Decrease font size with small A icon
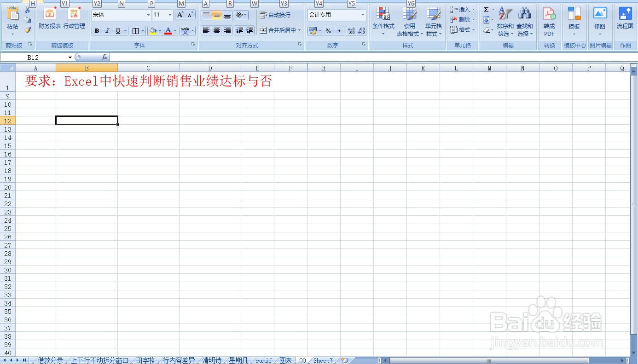The image size is (638, 364). pos(190,15)
